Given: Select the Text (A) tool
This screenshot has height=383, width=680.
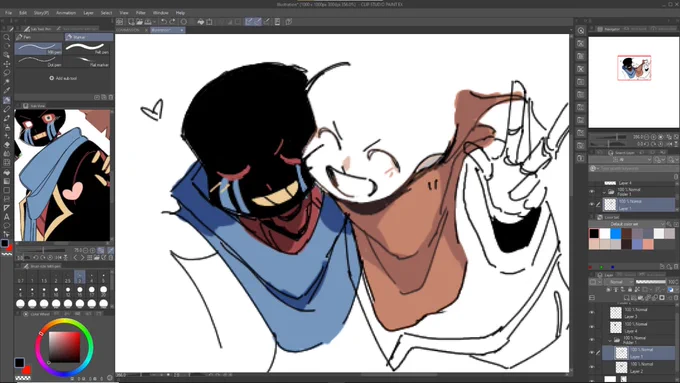Looking at the screenshot, I should (7, 217).
